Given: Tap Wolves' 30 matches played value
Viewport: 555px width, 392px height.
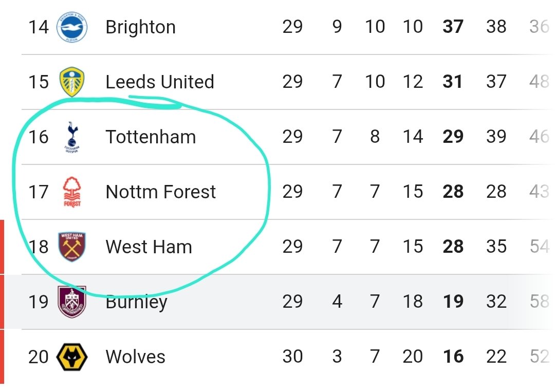Looking at the screenshot, I should (293, 356).
